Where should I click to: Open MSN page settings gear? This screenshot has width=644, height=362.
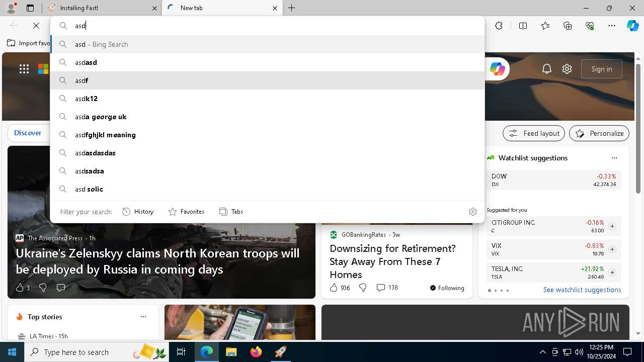(x=567, y=69)
